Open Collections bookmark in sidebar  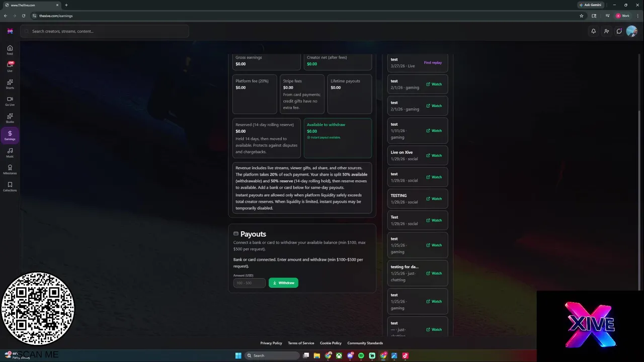tap(10, 187)
